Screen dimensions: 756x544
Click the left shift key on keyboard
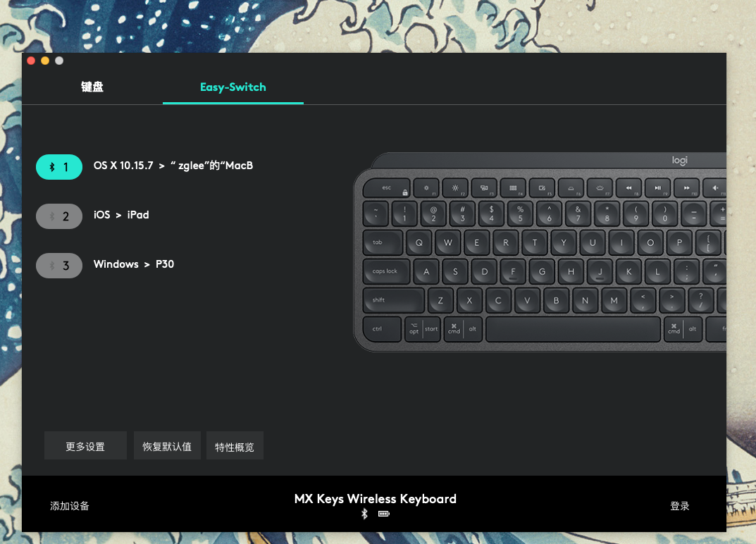393,300
